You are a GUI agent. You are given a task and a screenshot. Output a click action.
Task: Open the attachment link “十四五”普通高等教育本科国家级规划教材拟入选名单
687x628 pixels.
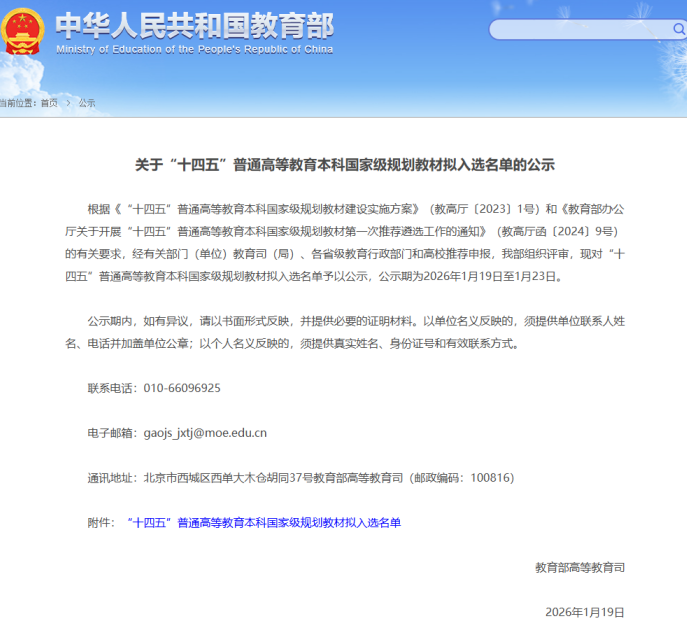pos(264,522)
